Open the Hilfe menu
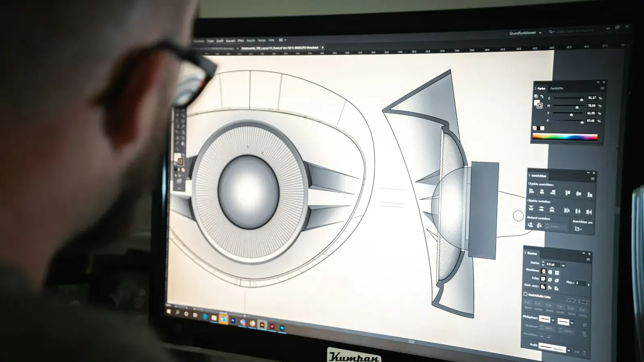The height and width of the screenshot is (362, 644). (x=271, y=40)
